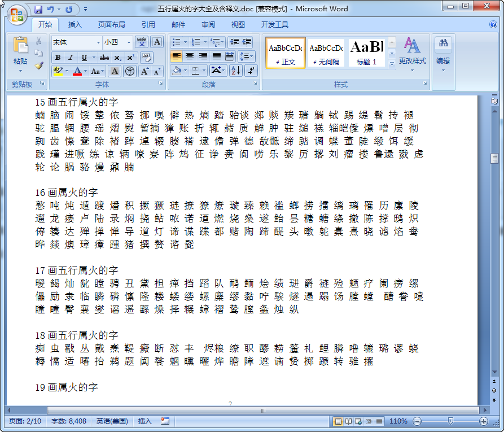
Task: Open the Microsoft Office button
Action: pos(16,14)
